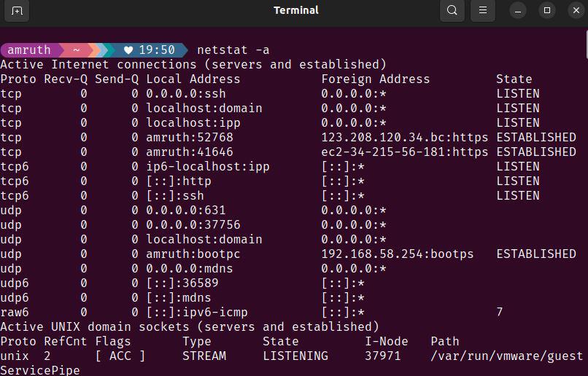The image size is (588, 376).
Task: Open the hamburger menu
Action: tap(483, 11)
